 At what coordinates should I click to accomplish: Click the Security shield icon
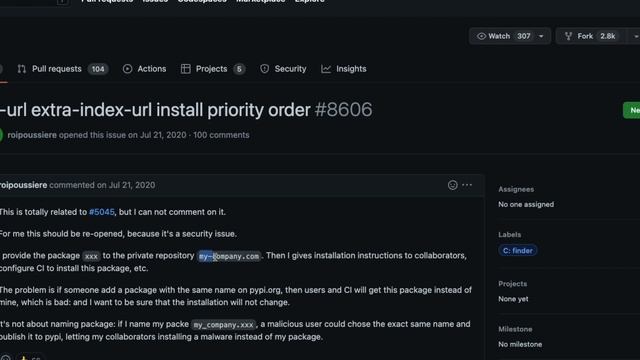click(264, 69)
